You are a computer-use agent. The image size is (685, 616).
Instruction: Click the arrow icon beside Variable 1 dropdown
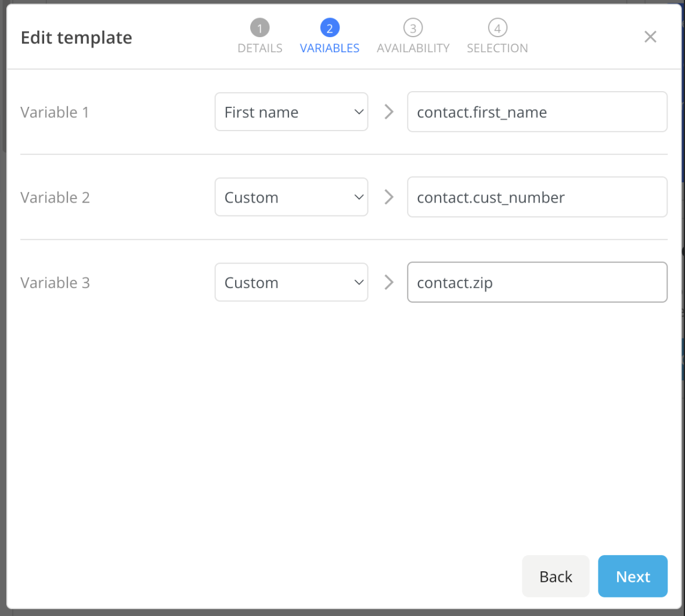coord(389,112)
